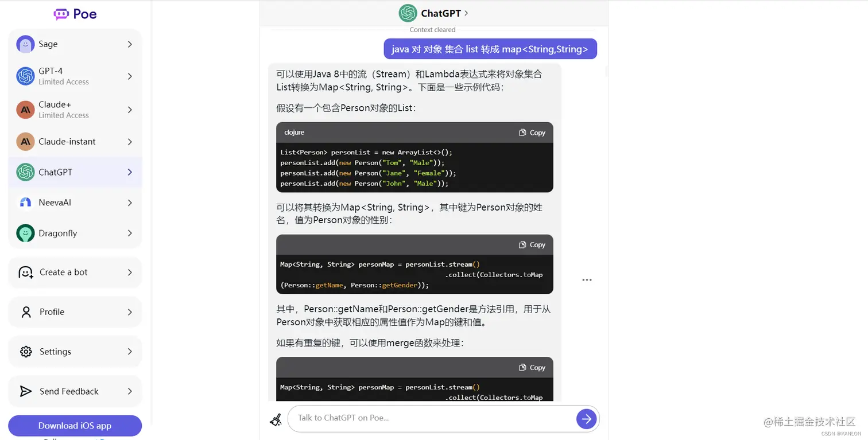This screenshot has height=440, width=868.
Task: Click the Poe logo at top left
Action: click(75, 13)
